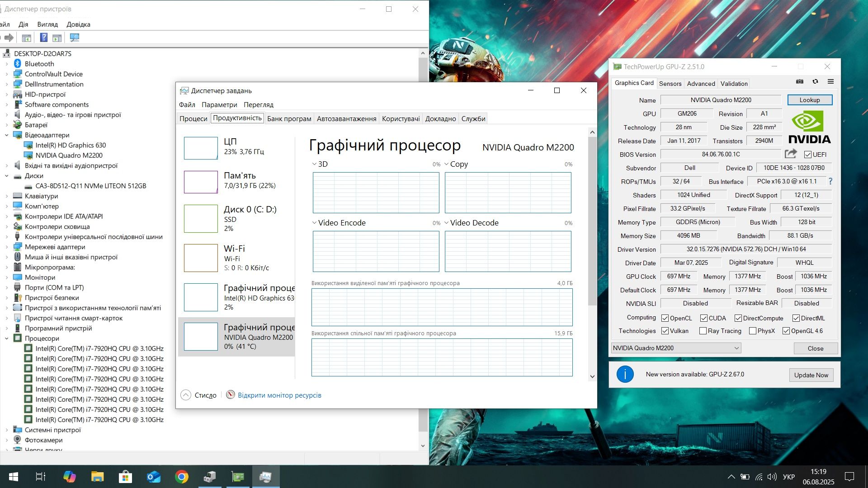Toggle the DirectCompute checkbox
The height and width of the screenshot is (488, 868).
(x=738, y=318)
